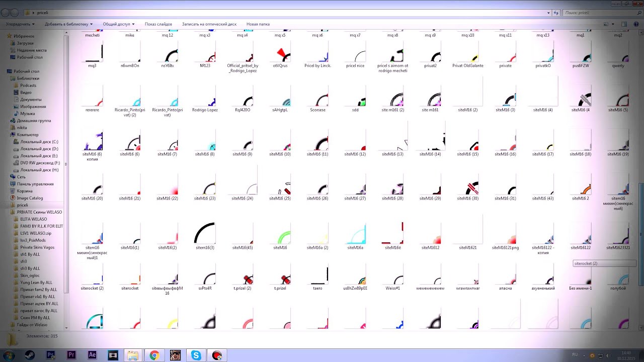Open Premiere Pro taskbar icon
The height and width of the screenshot is (362, 644).
[x=71, y=355]
